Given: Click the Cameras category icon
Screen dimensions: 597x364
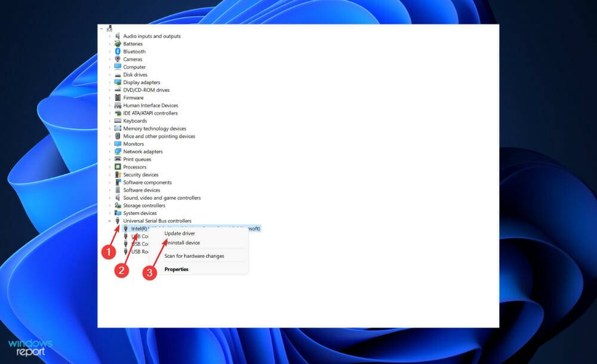Looking at the screenshot, I should pyautogui.click(x=118, y=59).
